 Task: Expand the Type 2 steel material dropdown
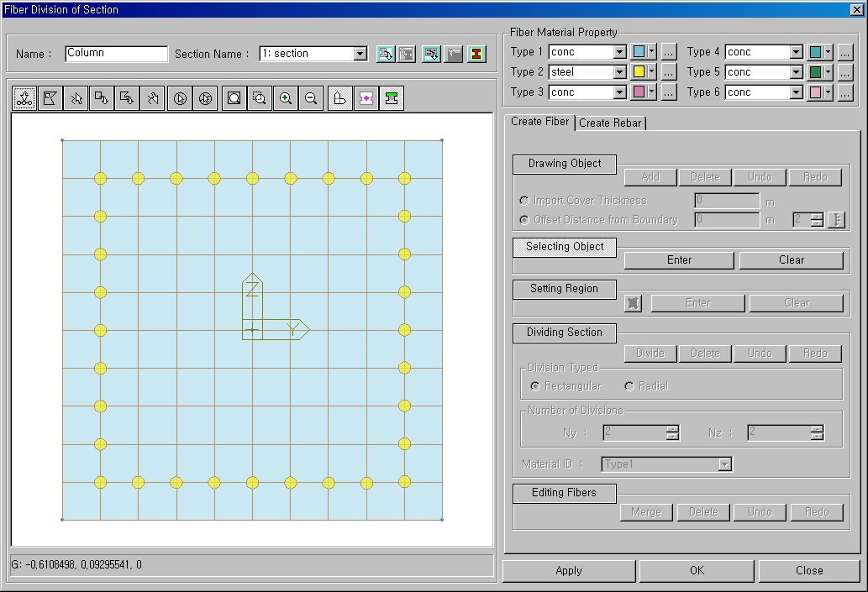pyautogui.click(x=620, y=72)
